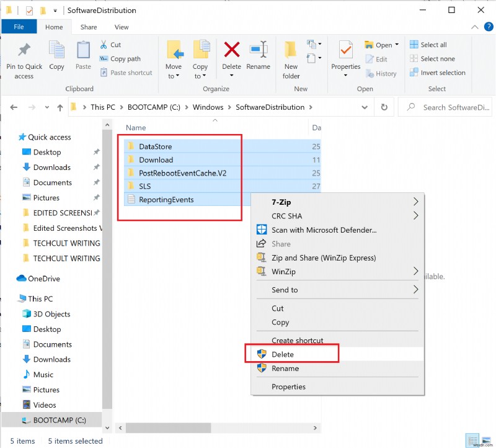Open OneDrive from the sidebar
The image size is (496, 448).
point(45,278)
